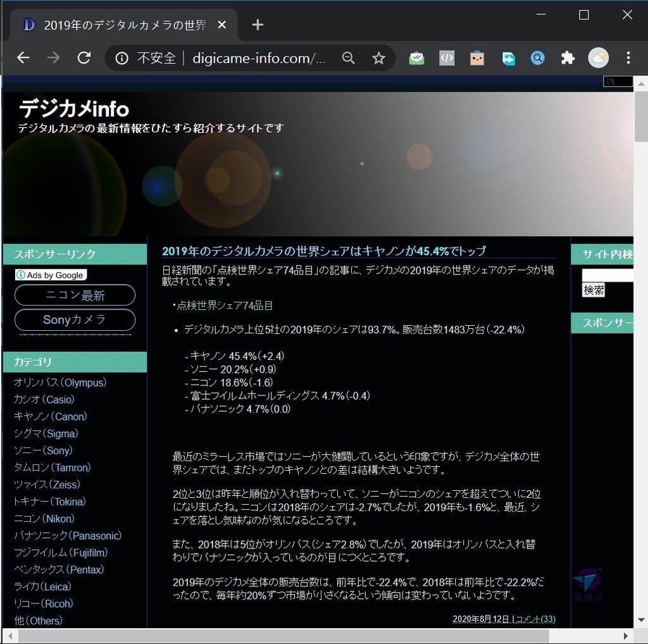This screenshot has height=644, width=648.
Task: Click the ニコン最新 sponsor button
Action: (x=75, y=295)
